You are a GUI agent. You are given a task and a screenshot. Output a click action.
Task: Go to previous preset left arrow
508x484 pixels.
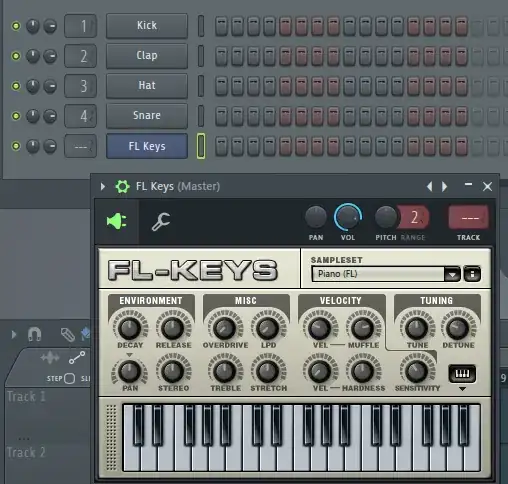tap(430, 186)
